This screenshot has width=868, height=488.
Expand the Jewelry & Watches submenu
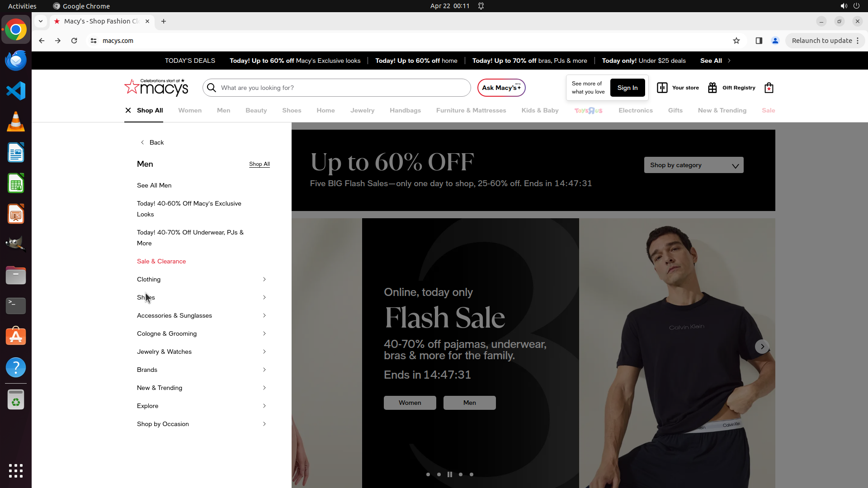click(x=202, y=352)
